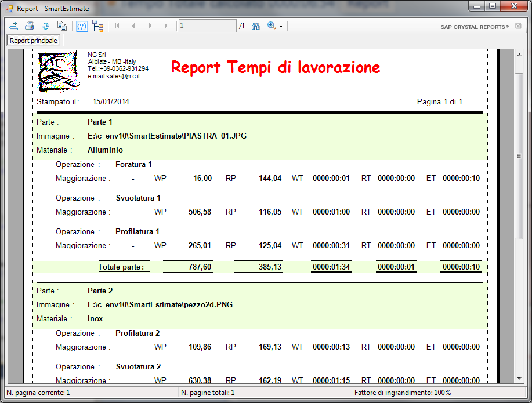Click the Pagina 1 di 1 text
The width and height of the screenshot is (532, 403).
pos(440,102)
